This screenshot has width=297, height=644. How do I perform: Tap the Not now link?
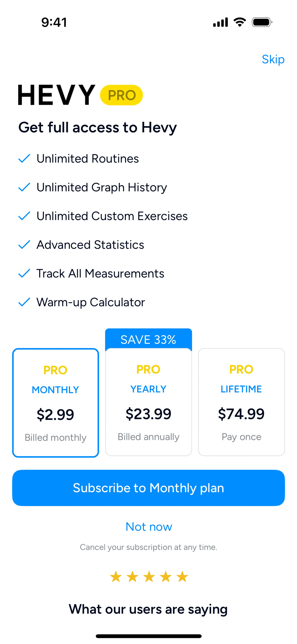(149, 527)
